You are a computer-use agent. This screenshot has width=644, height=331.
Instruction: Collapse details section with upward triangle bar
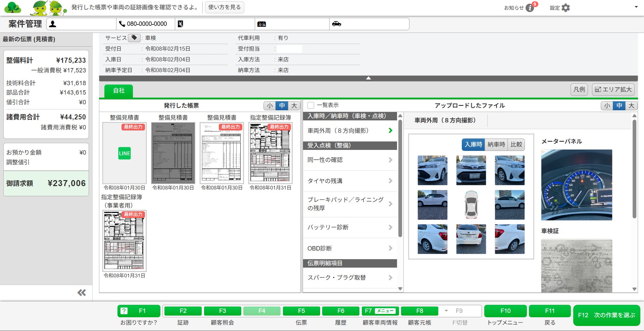pyautogui.click(x=368, y=78)
